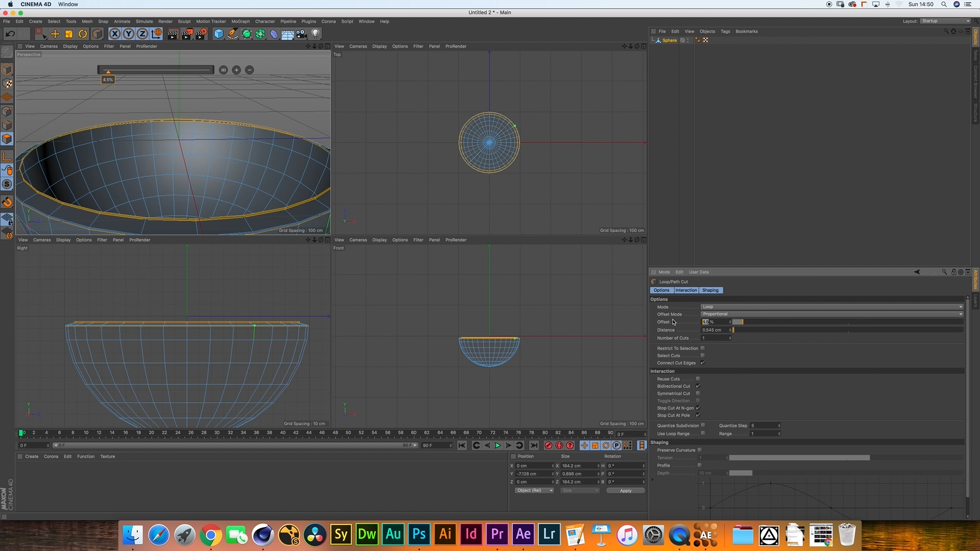
Task: Click the Camera object icon
Action: pos(302,34)
